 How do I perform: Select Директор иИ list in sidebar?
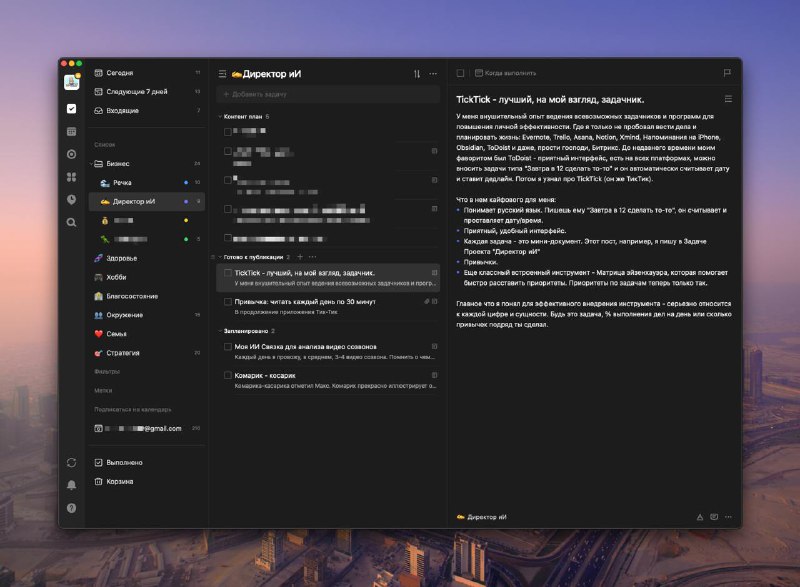tap(147, 201)
